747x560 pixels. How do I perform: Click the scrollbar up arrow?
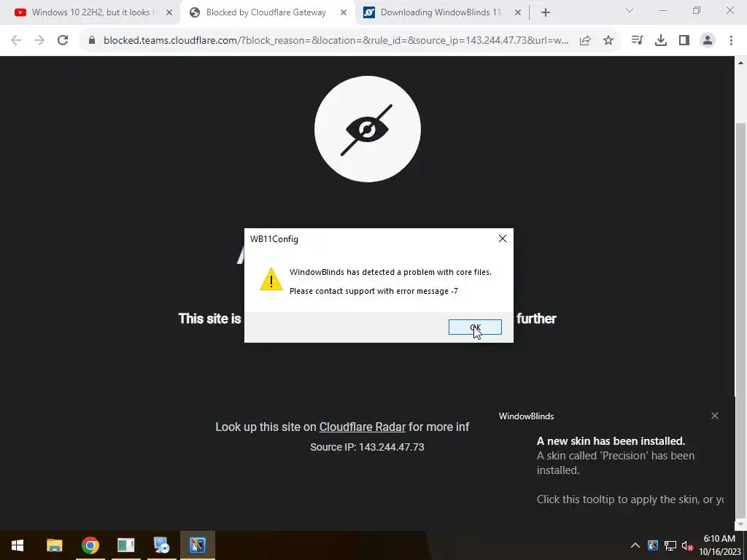click(741, 63)
